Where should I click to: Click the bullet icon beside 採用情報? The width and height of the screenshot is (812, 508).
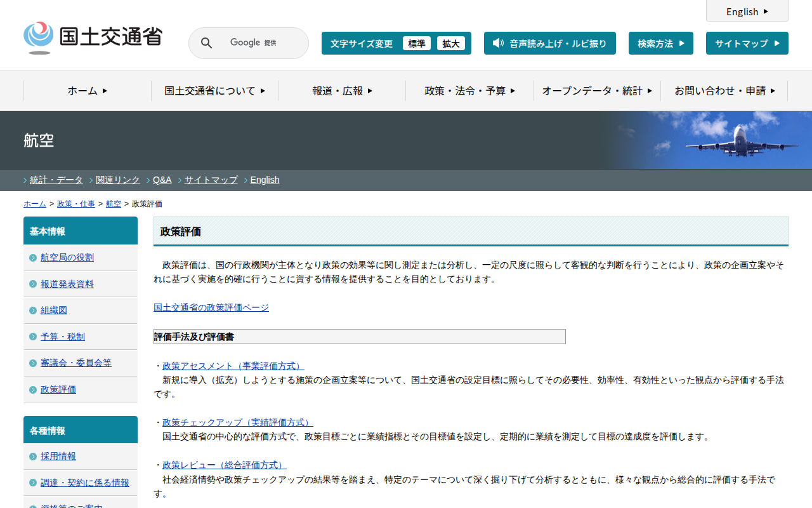click(33, 457)
